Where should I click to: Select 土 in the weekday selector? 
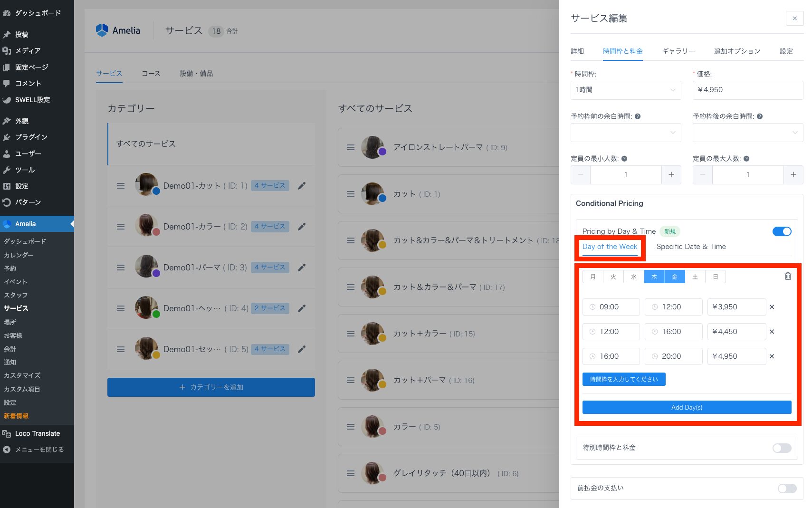coord(695,277)
